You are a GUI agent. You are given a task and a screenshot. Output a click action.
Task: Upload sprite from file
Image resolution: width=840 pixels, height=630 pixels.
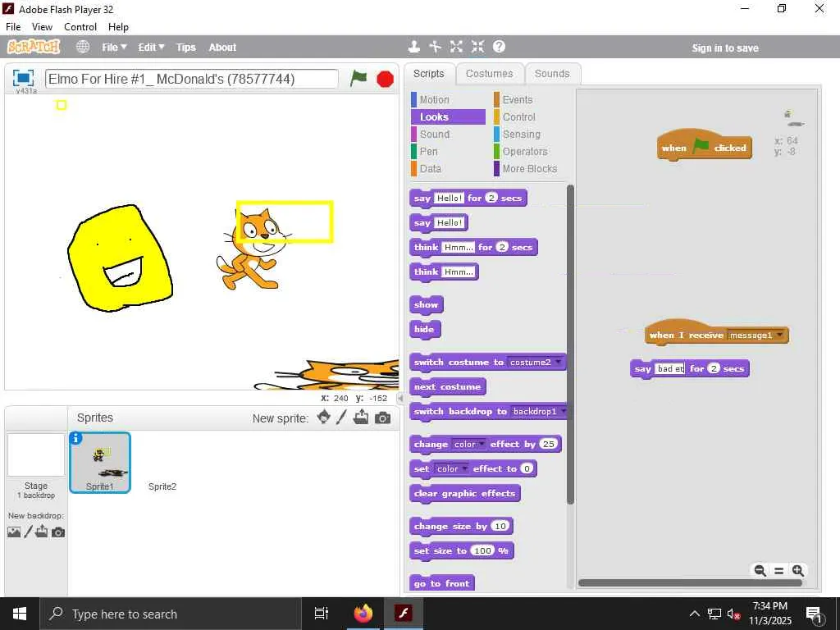[361, 417]
